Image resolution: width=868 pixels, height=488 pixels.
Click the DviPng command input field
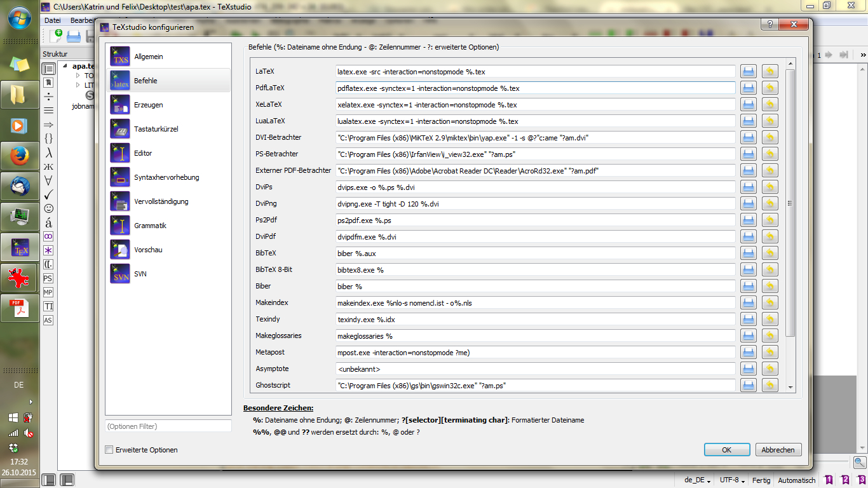coord(536,204)
